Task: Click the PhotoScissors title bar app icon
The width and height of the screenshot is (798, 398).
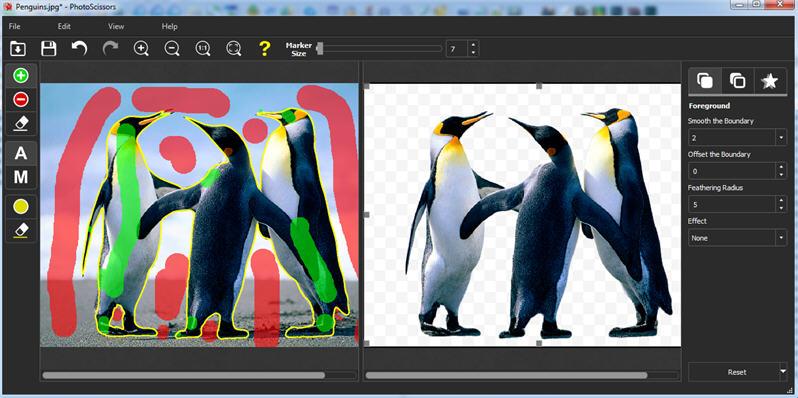Action: pos(7,7)
